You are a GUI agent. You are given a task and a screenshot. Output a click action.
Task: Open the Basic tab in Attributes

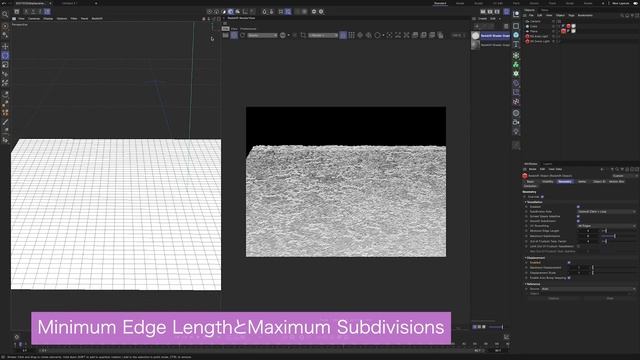(x=530, y=182)
